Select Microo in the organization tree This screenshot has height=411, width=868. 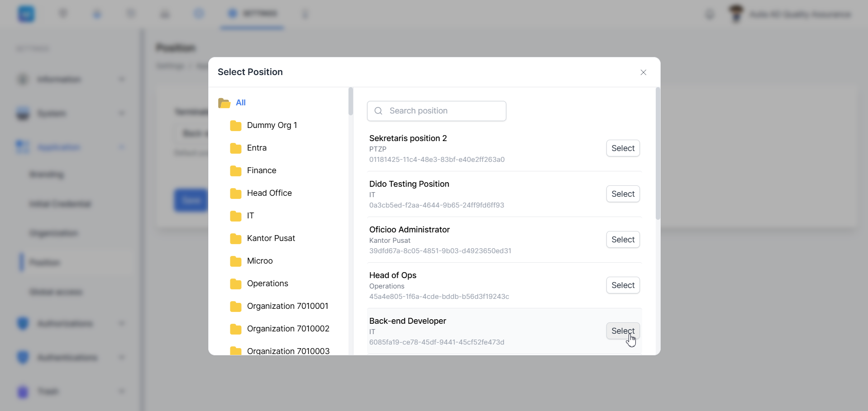pyautogui.click(x=260, y=261)
